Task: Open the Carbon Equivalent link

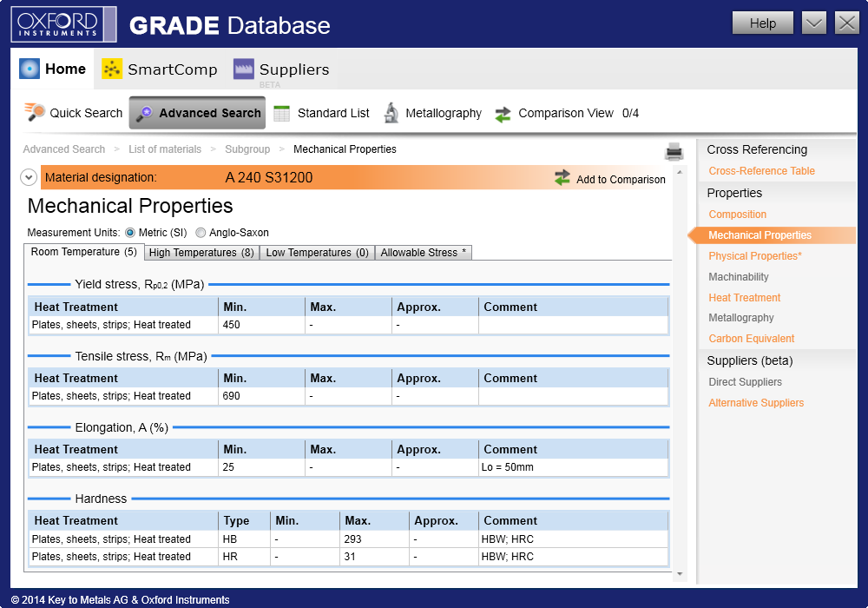Action: [x=751, y=339]
